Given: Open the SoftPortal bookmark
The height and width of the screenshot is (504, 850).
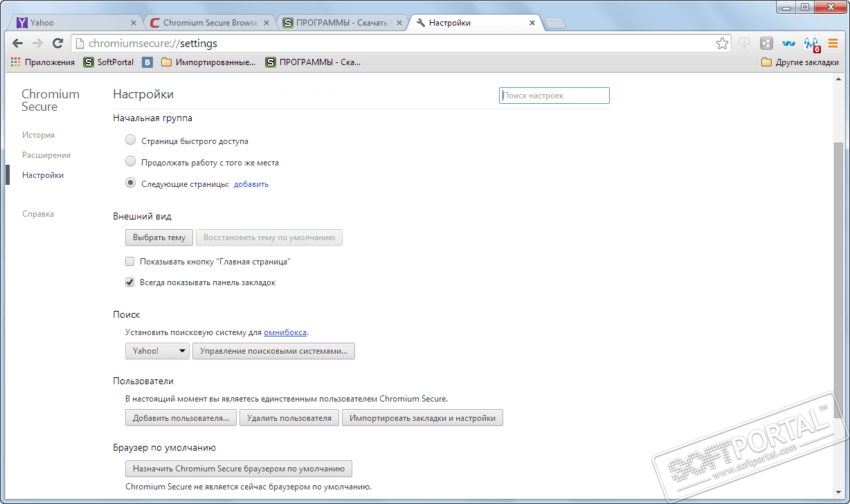Looking at the screenshot, I should pyautogui.click(x=109, y=62).
